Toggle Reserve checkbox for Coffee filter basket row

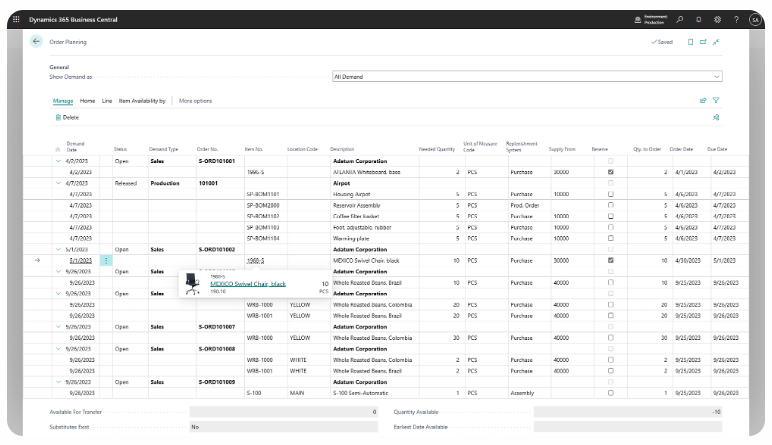pos(611,216)
